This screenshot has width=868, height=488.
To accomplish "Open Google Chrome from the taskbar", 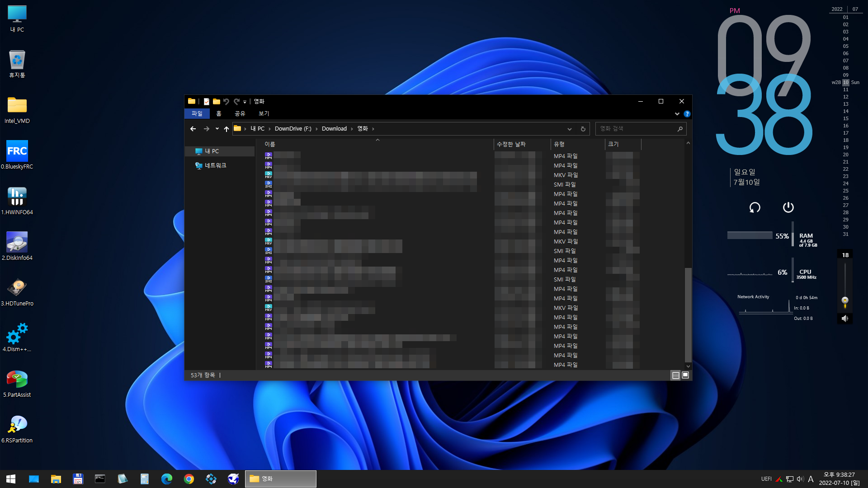I will pos(189,479).
